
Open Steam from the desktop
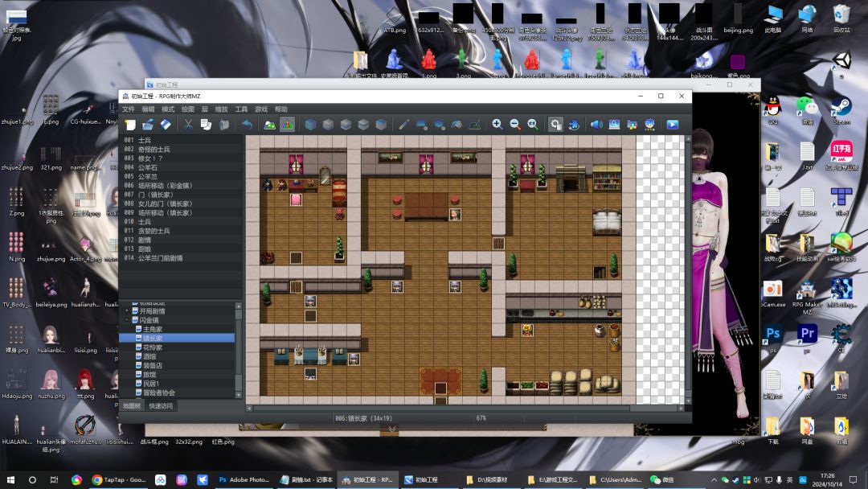(x=841, y=109)
